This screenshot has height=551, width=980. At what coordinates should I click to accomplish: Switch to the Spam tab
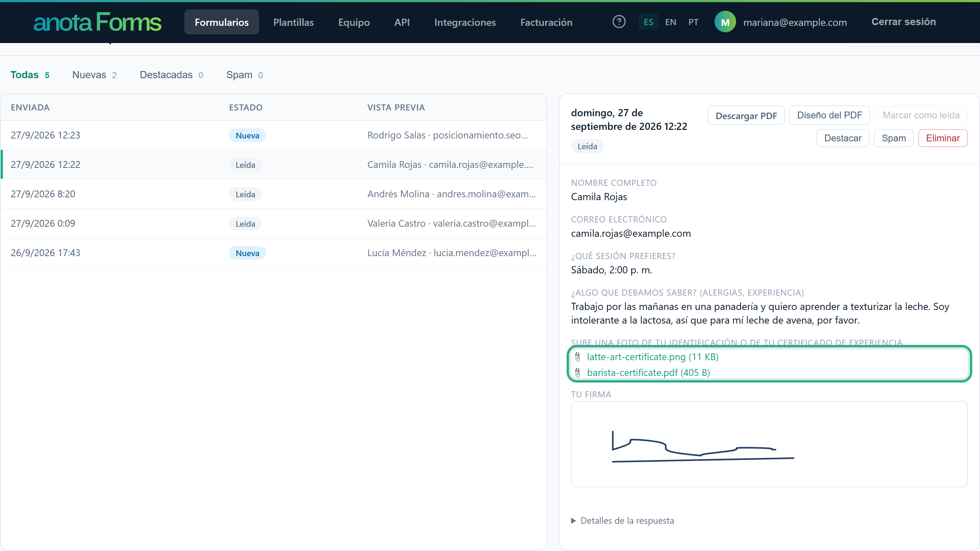[245, 75]
